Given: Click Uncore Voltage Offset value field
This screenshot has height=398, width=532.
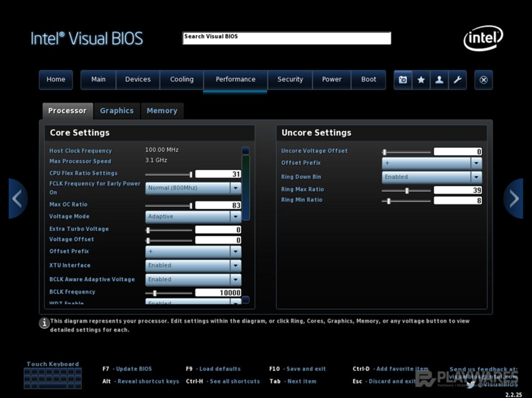Looking at the screenshot, I should [x=458, y=152].
